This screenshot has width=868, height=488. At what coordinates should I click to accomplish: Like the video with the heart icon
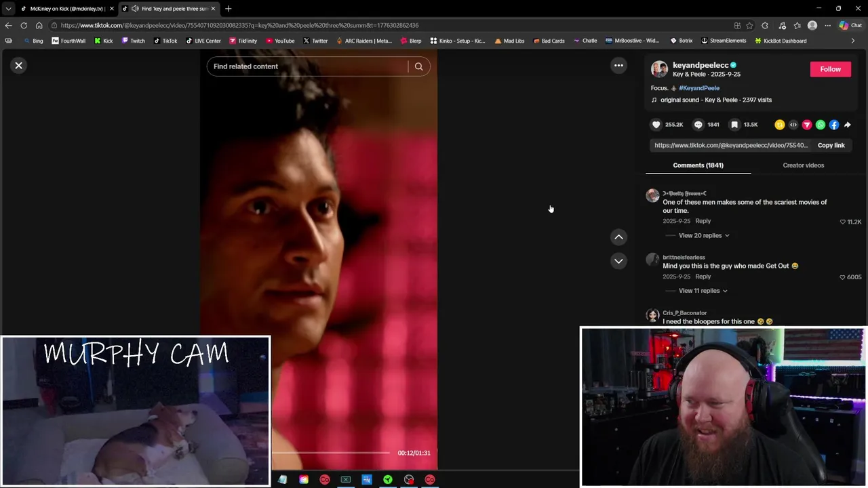point(656,125)
